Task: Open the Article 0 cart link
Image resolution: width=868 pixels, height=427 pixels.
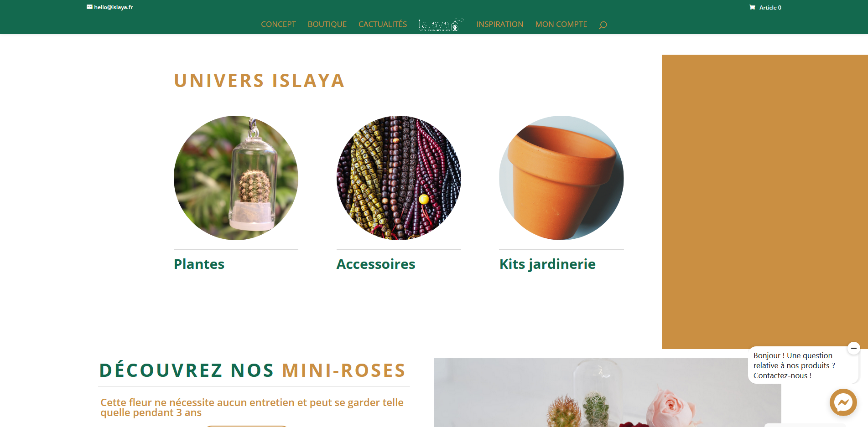Action: click(x=770, y=7)
